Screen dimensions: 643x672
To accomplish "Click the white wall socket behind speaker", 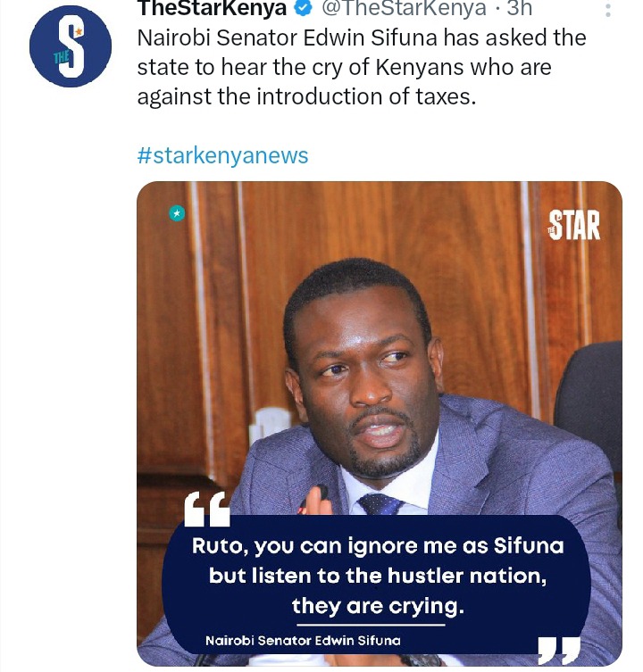I will point(270,424).
